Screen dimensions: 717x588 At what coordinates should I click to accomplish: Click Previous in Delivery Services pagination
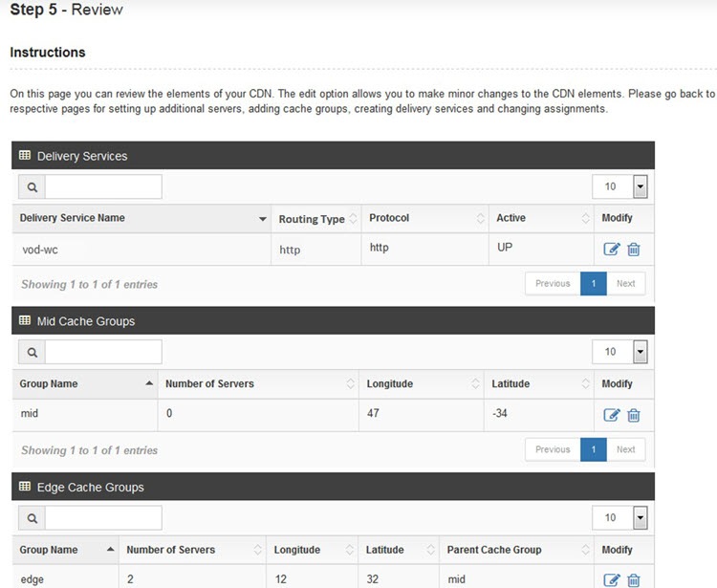click(x=553, y=284)
